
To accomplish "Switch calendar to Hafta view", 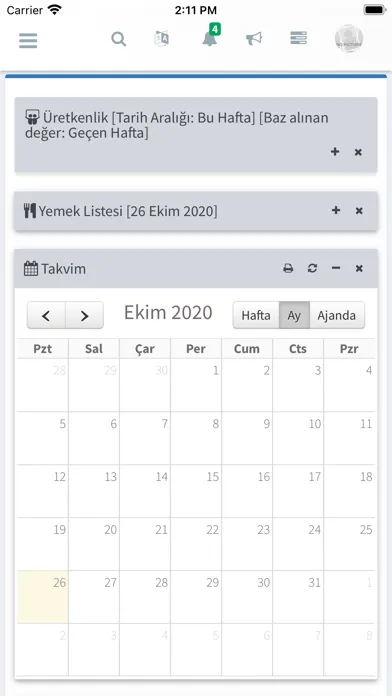I will tap(256, 315).
